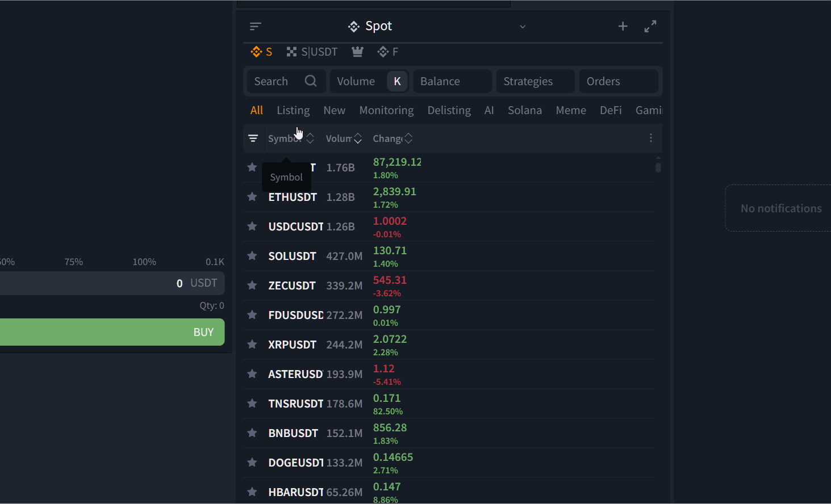Screen dimensions: 831x504
Task: Star ZECUSDT as favorite
Action: click(x=252, y=285)
